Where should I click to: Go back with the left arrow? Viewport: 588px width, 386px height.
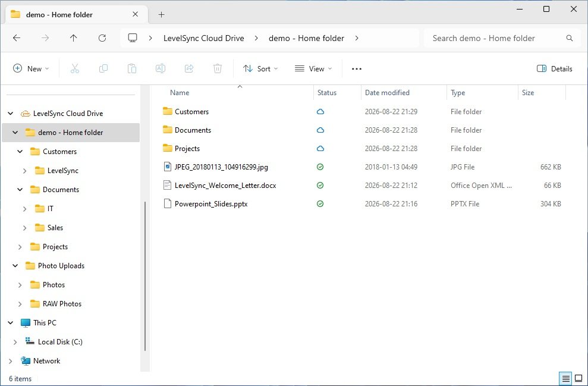tap(17, 38)
